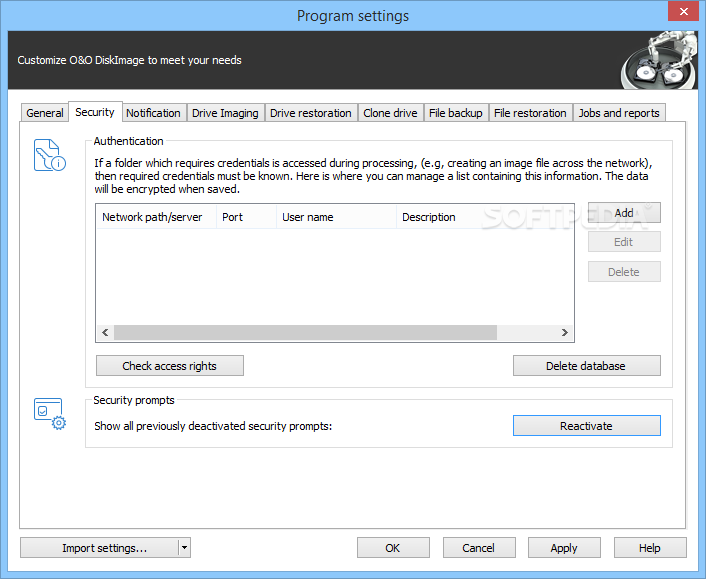Image resolution: width=706 pixels, height=579 pixels.
Task: Click the Add credentials button
Action: (x=624, y=213)
